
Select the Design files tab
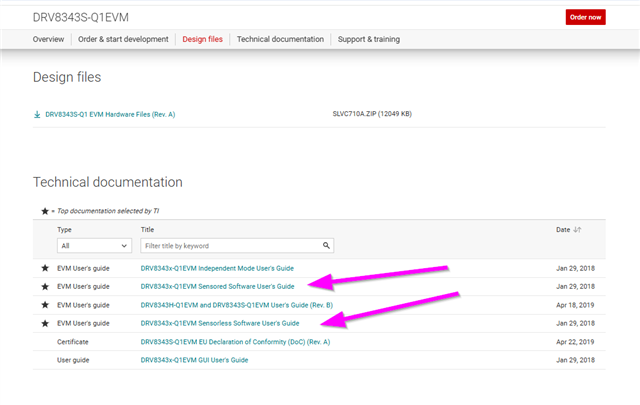[x=202, y=39]
